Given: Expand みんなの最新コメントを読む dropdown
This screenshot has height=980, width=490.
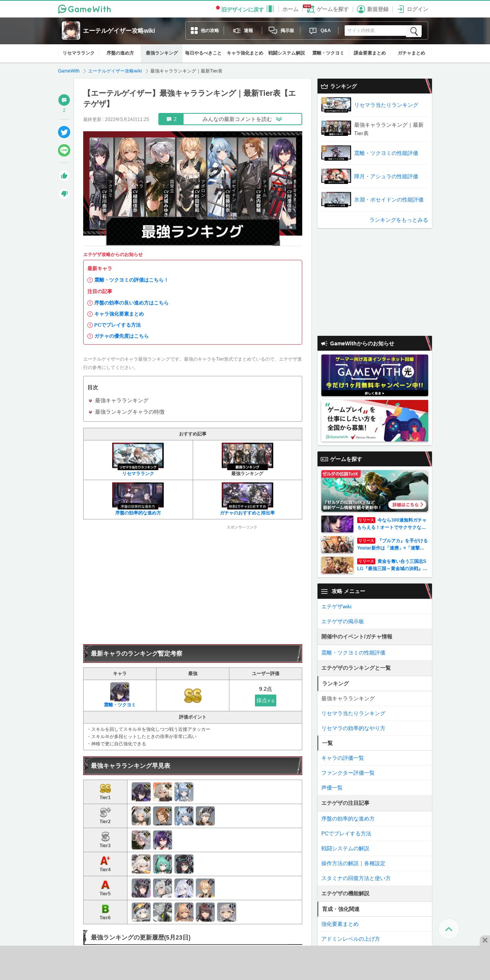Looking at the screenshot, I should point(242,119).
